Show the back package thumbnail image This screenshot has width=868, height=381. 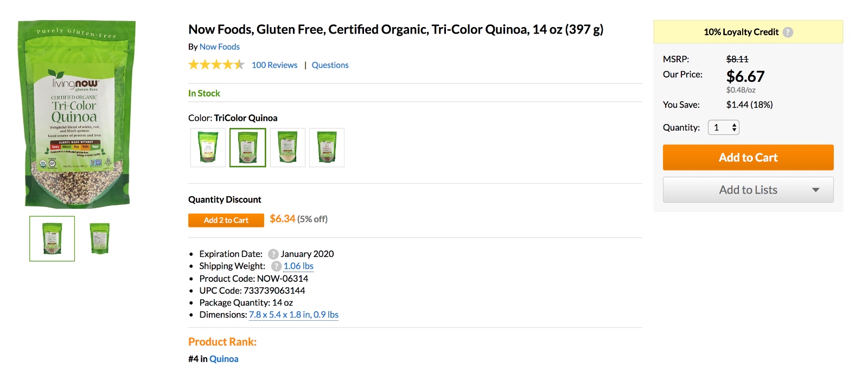(99, 239)
